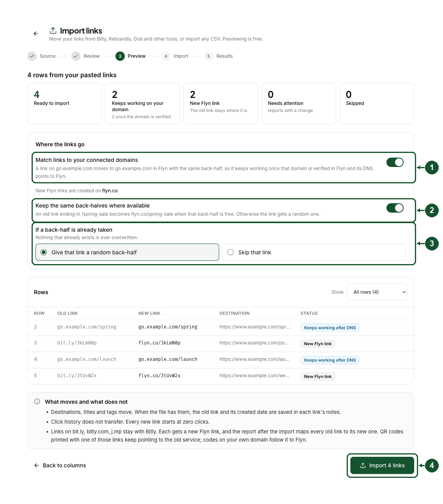
Task: Click destination https://www.example.com/spr...
Action: (255, 327)
